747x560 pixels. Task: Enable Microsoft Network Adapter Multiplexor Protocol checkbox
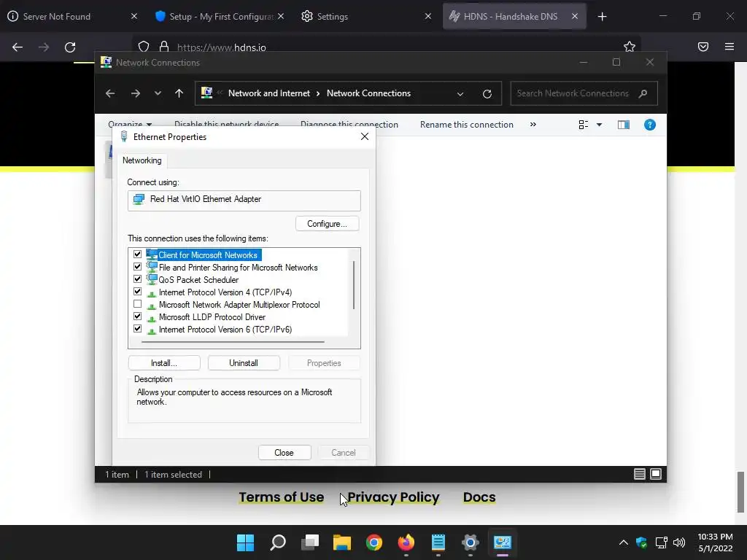click(138, 304)
